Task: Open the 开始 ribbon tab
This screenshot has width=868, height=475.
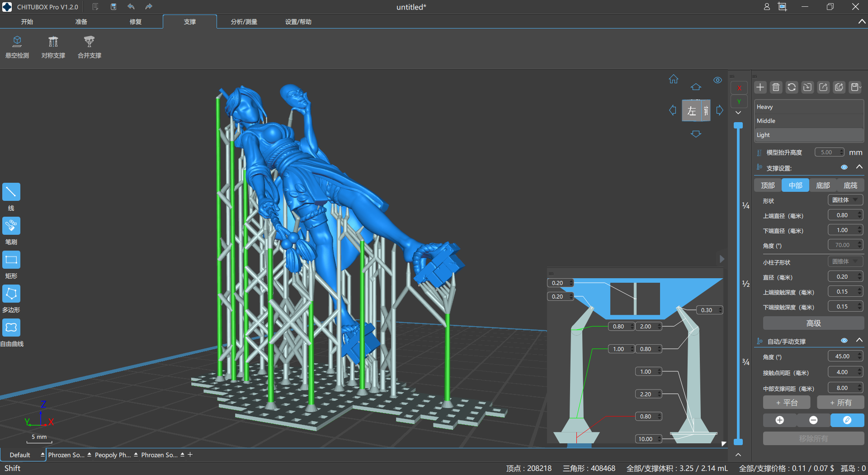Action: (x=27, y=22)
